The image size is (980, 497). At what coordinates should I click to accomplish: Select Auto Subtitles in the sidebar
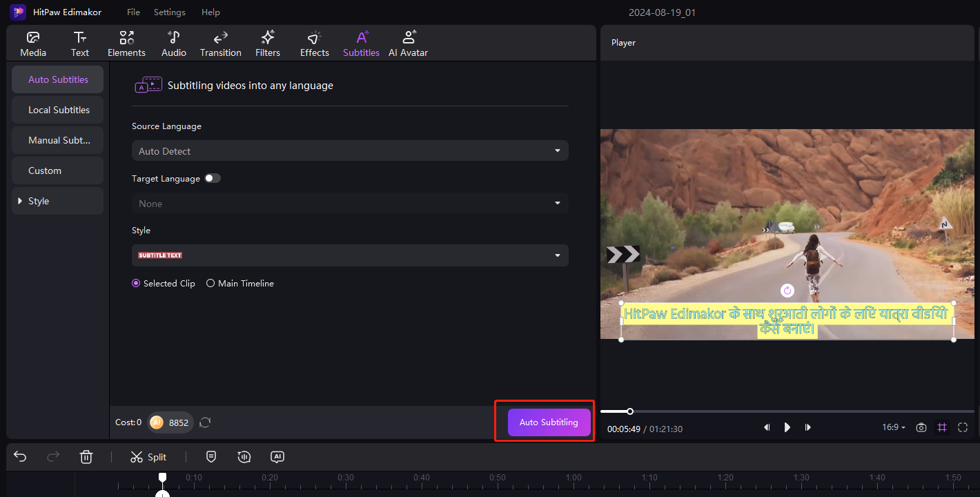coord(58,79)
